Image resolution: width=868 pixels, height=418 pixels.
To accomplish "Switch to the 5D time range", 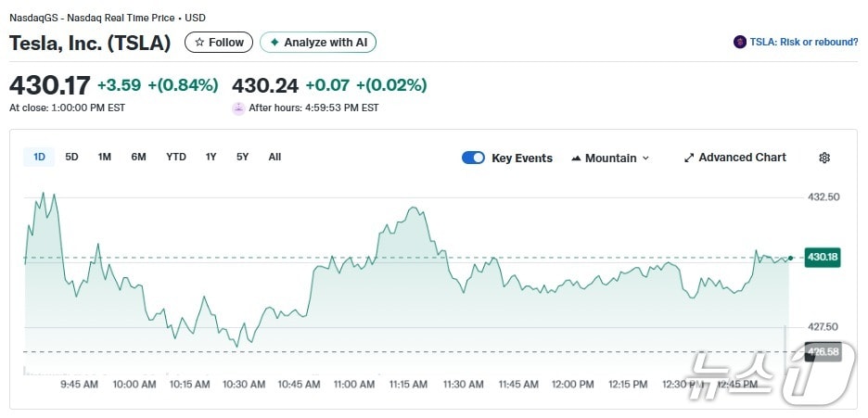I will point(72,158).
